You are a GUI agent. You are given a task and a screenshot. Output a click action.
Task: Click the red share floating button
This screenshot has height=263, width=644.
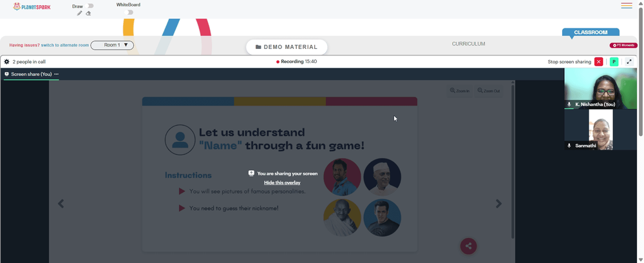point(468,246)
